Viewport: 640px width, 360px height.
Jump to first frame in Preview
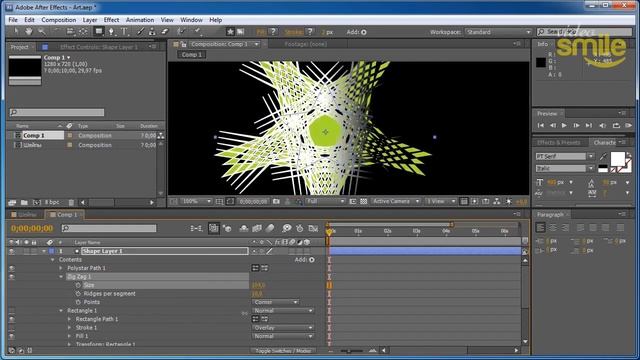[x=540, y=125]
